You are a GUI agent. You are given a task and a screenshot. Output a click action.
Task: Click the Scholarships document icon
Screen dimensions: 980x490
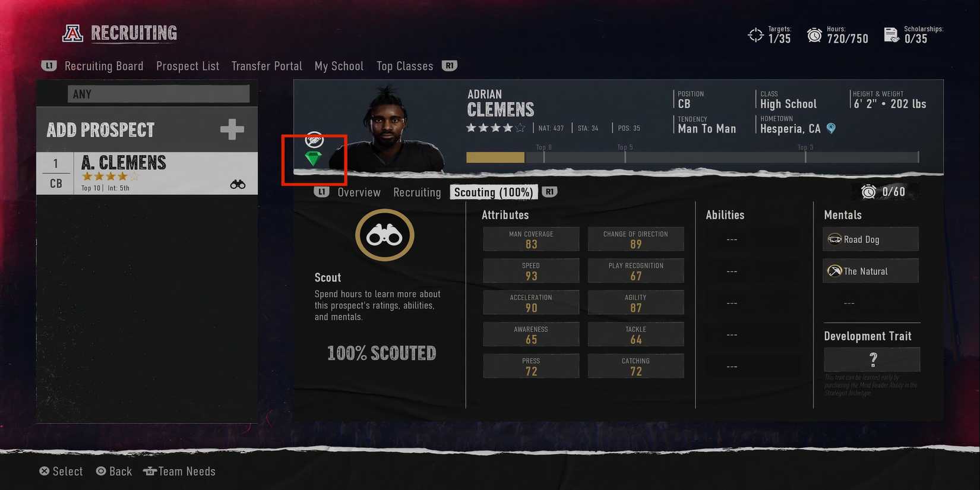point(891,35)
